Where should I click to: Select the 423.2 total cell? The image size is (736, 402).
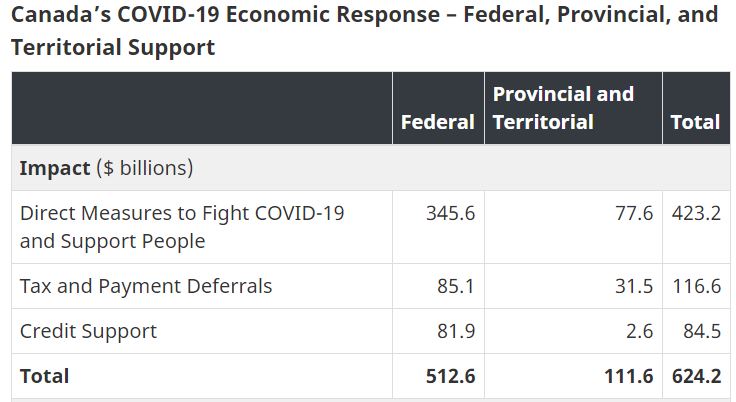[696, 213]
